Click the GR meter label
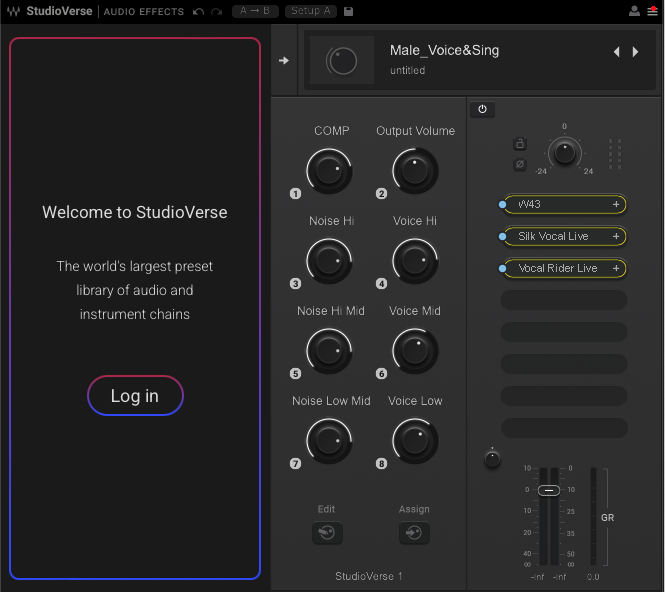 tap(607, 518)
